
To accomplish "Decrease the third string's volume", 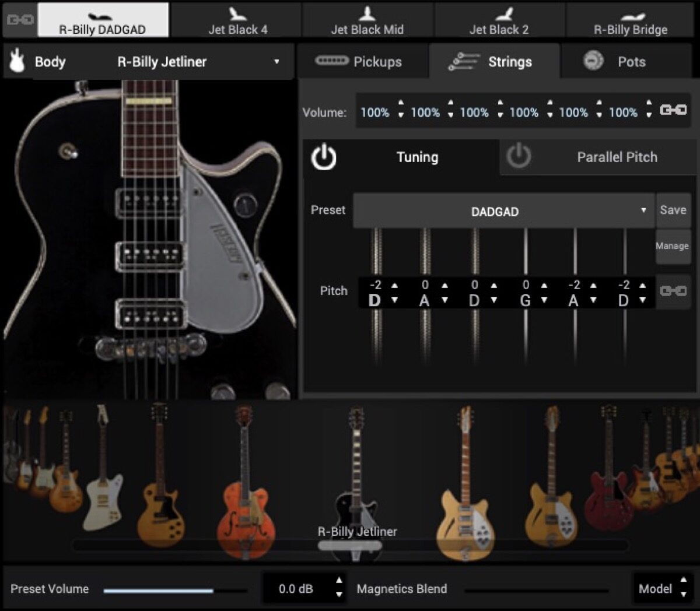I will point(500,115).
